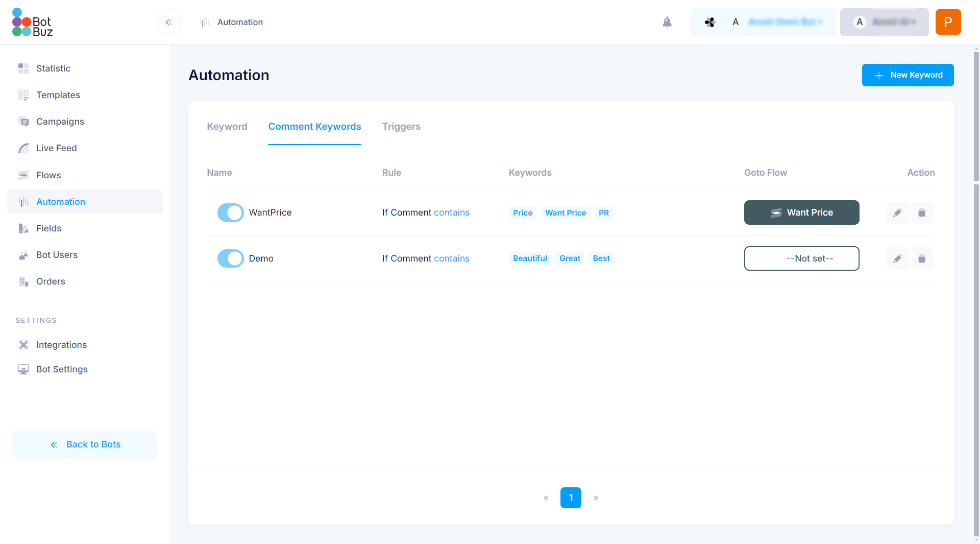Viewport: 980px width, 544px height.
Task: Edit the WantPrice row with pencil icon
Action: 897,212
